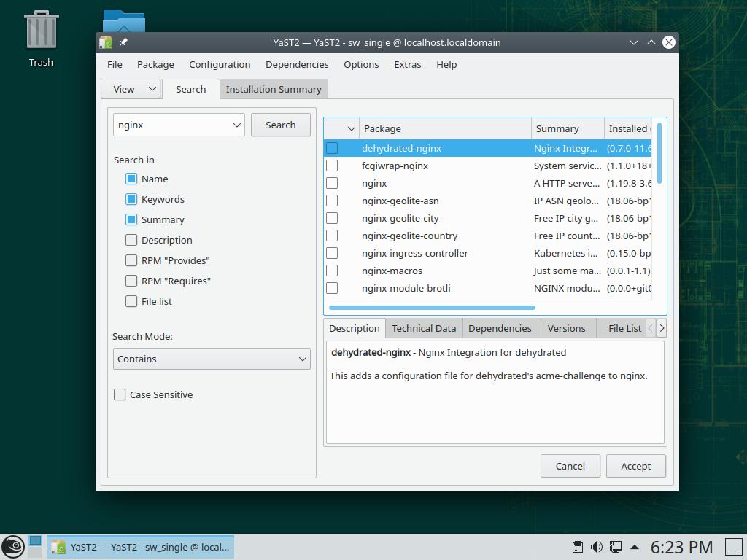Check the nginx-geolite-country package box
This screenshot has height=560, width=747.
332,236
